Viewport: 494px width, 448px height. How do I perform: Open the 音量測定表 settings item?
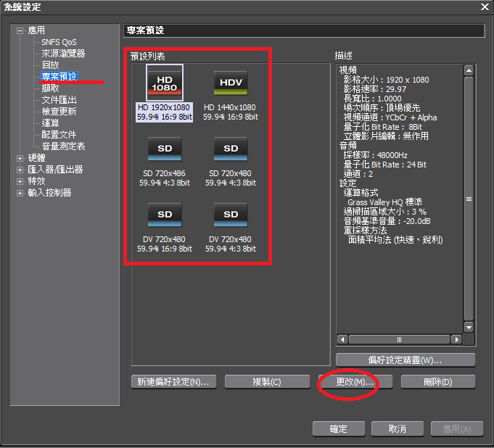63,146
